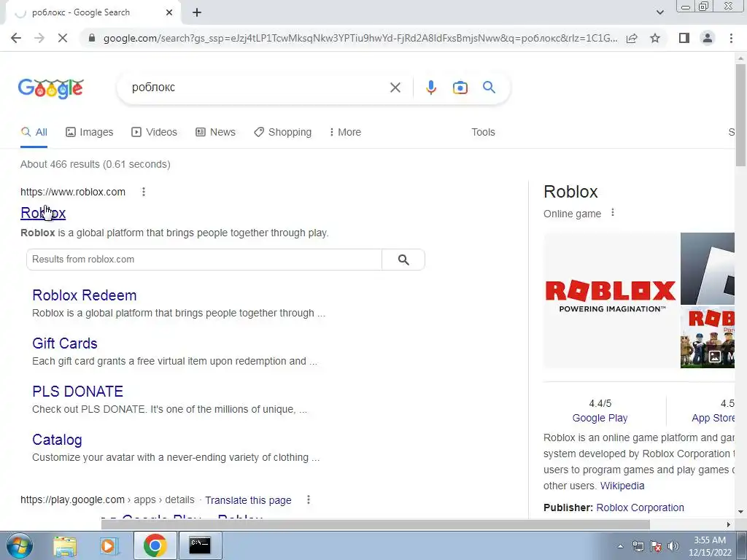Click Translate this page link
Screen dimensions: 747x560
[248, 500]
